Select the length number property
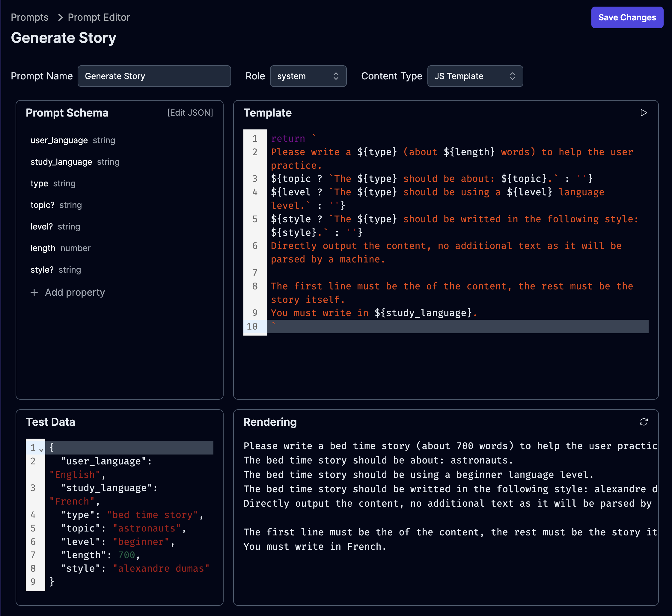This screenshot has height=616, width=672. (43, 248)
